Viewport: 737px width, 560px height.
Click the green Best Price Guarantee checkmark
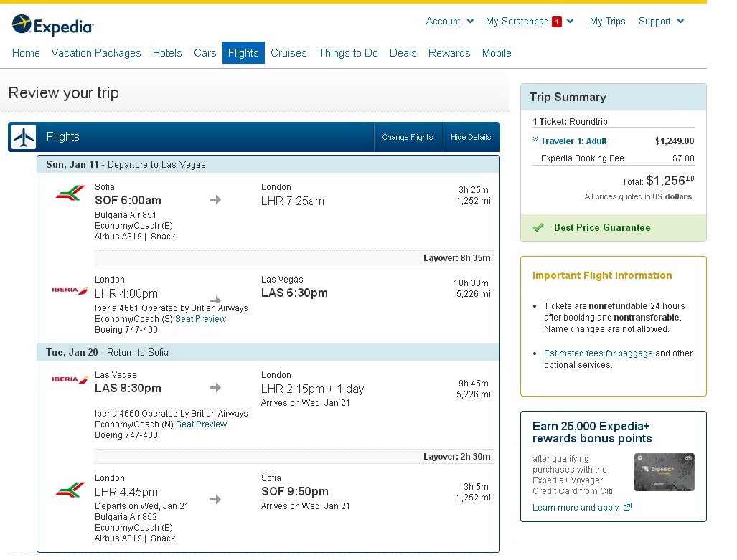coord(538,227)
